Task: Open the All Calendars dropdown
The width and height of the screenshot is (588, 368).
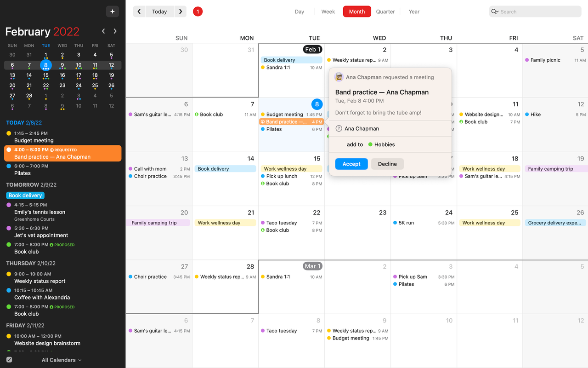Action: (x=61, y=360)
